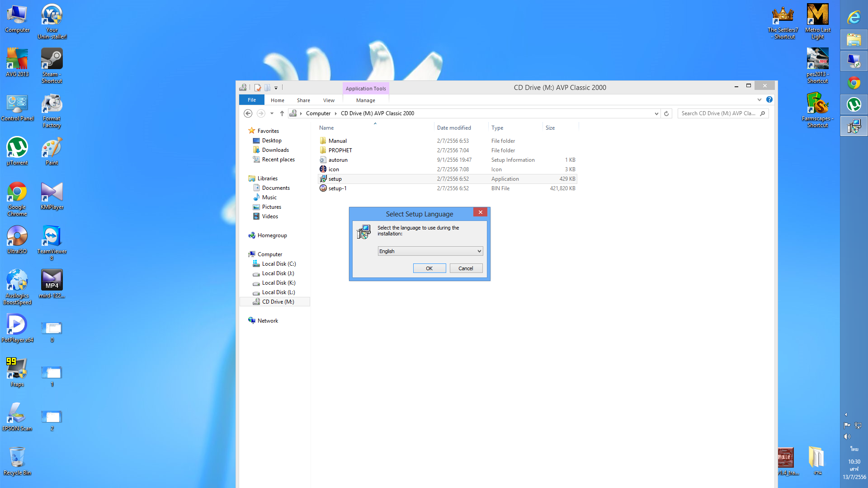The width and height of the screenshot is (868, 488).
Task: Expand the address bar history dropdown
Action: [656, 113]
